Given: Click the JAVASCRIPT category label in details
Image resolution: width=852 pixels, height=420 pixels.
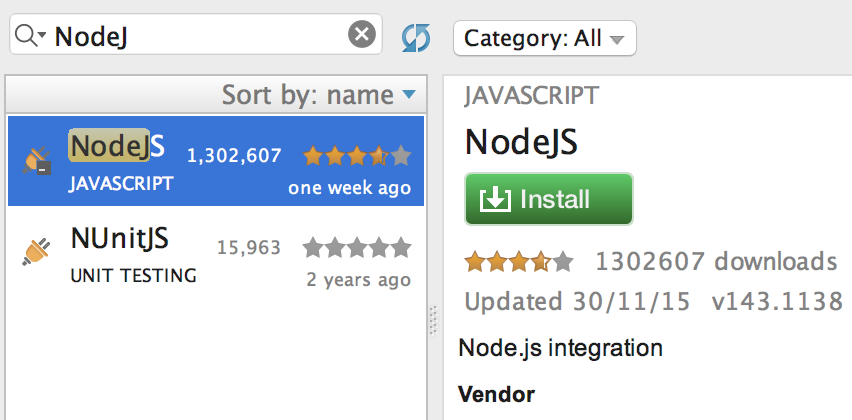Looking at the screenshot, I should pos(532,96).
